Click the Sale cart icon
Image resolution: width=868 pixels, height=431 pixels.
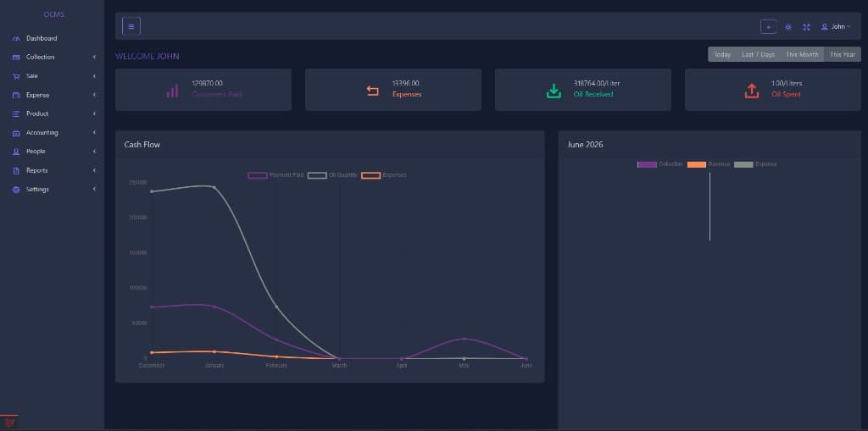16,76
